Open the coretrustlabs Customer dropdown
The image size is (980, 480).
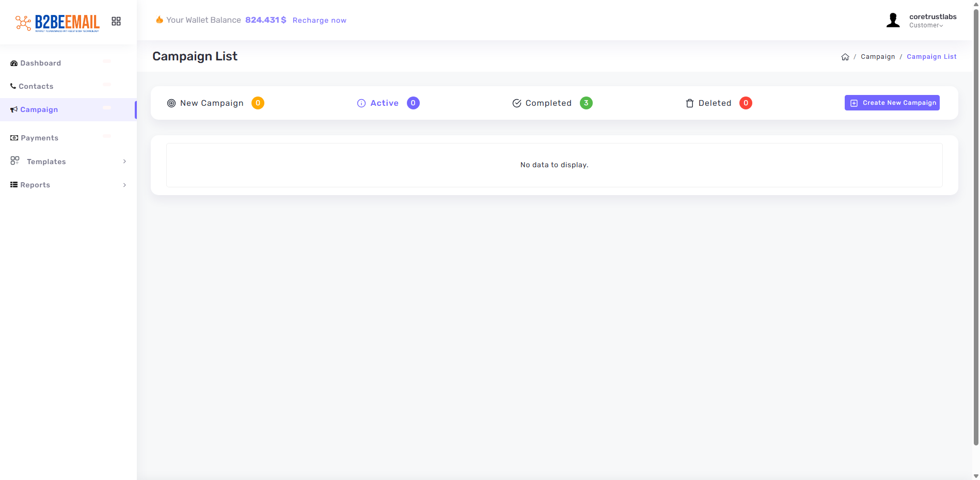point(932,21)
